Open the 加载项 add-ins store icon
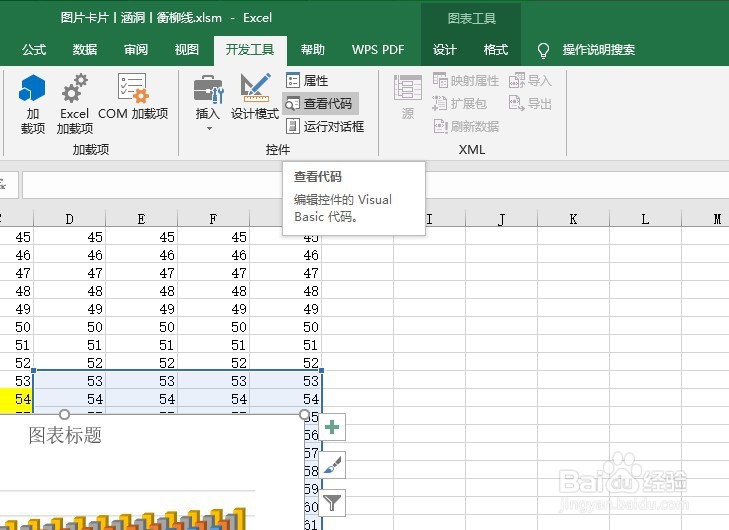 (x=32, y=103)
